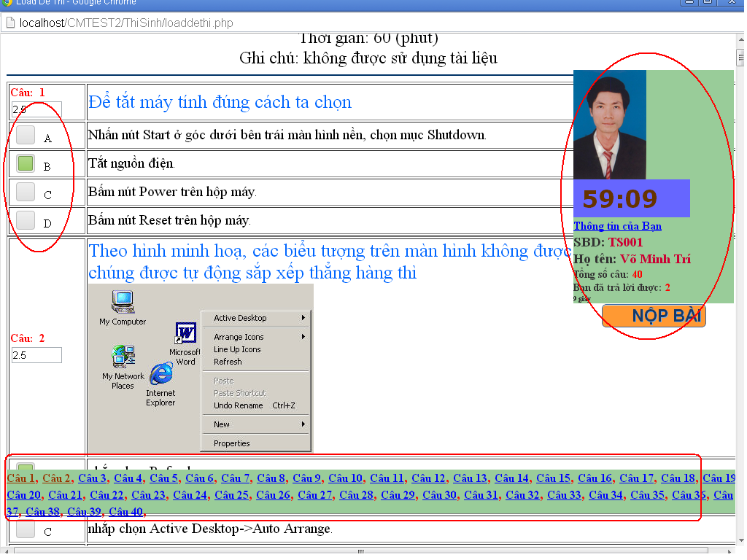Screen dimensions: 747x560
Task: Click candidate ID text 'TS001'
Action: click(625, 242)
